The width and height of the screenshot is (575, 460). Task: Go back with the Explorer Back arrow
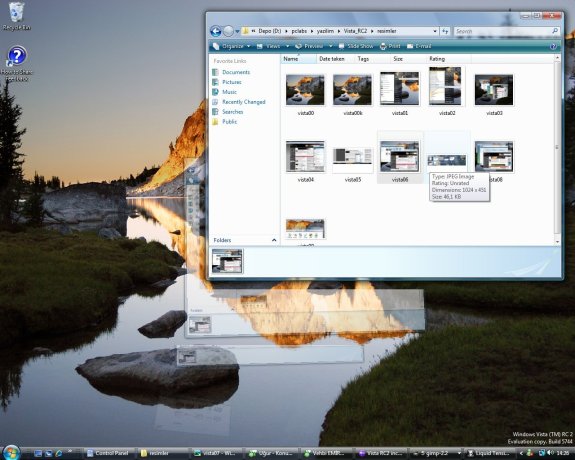216,31
